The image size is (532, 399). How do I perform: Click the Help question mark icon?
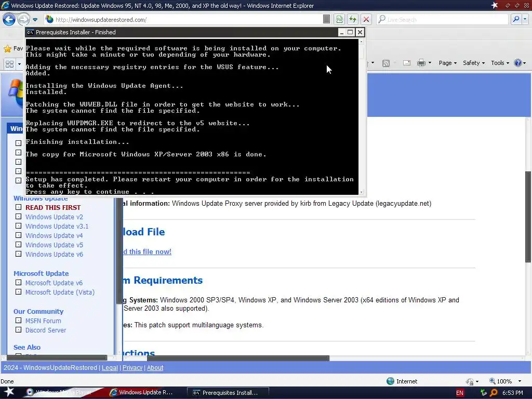coord(518,63)
